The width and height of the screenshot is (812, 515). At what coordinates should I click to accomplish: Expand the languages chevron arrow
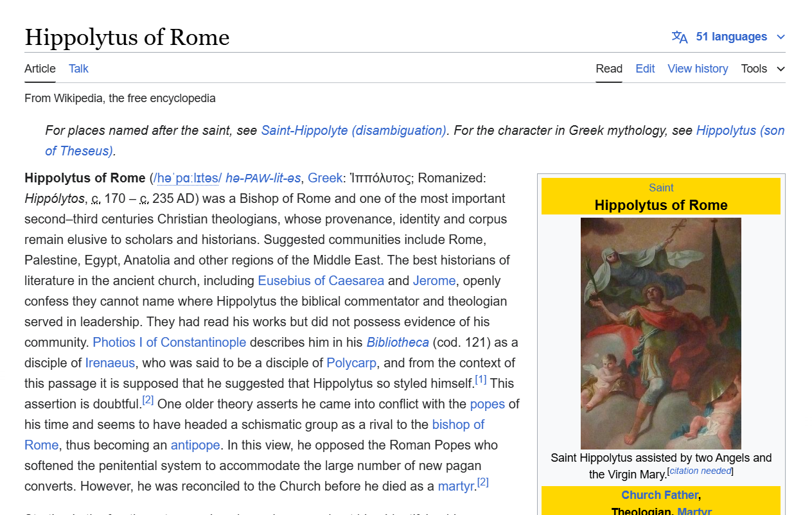[x=781, y=37]
